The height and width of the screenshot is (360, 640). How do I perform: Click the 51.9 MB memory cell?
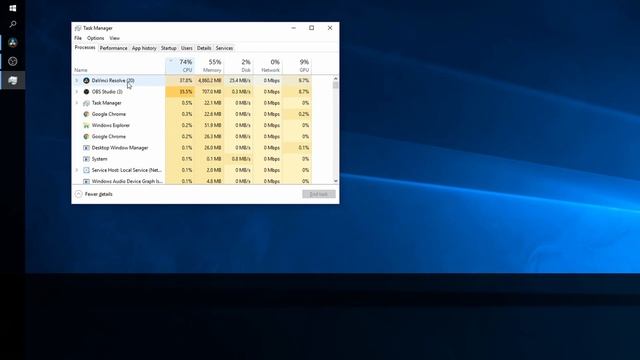tap(209, 125)
